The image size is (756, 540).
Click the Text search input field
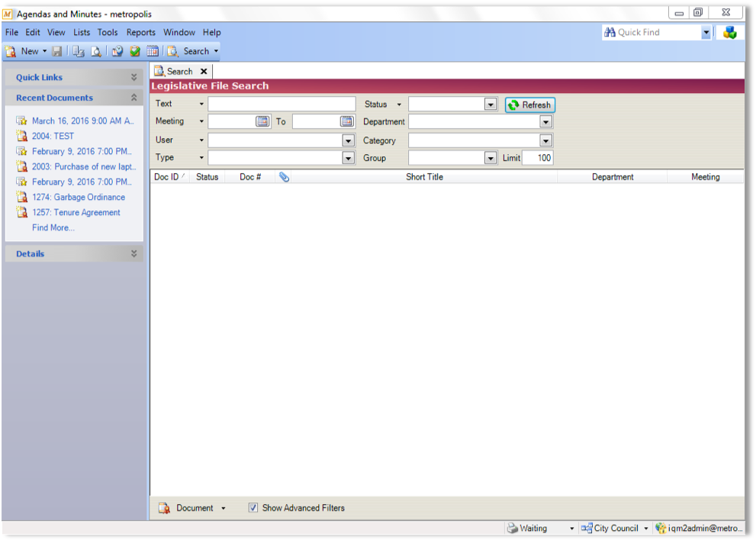coord(281,104)
